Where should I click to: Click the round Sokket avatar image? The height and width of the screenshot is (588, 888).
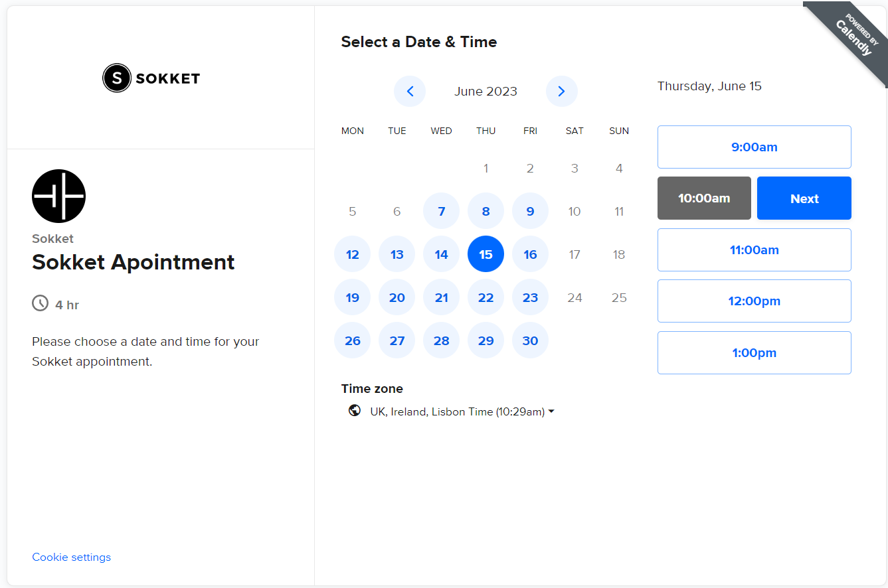(58, 196)
